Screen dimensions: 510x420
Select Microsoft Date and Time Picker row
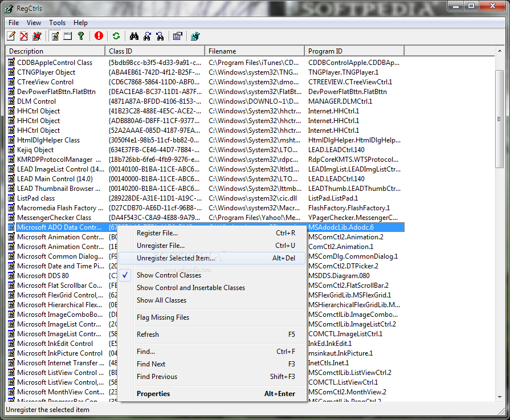60,266
